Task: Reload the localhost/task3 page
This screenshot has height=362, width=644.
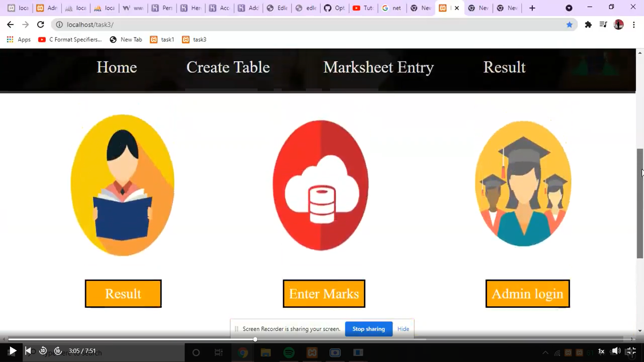Action: [41, 24]
